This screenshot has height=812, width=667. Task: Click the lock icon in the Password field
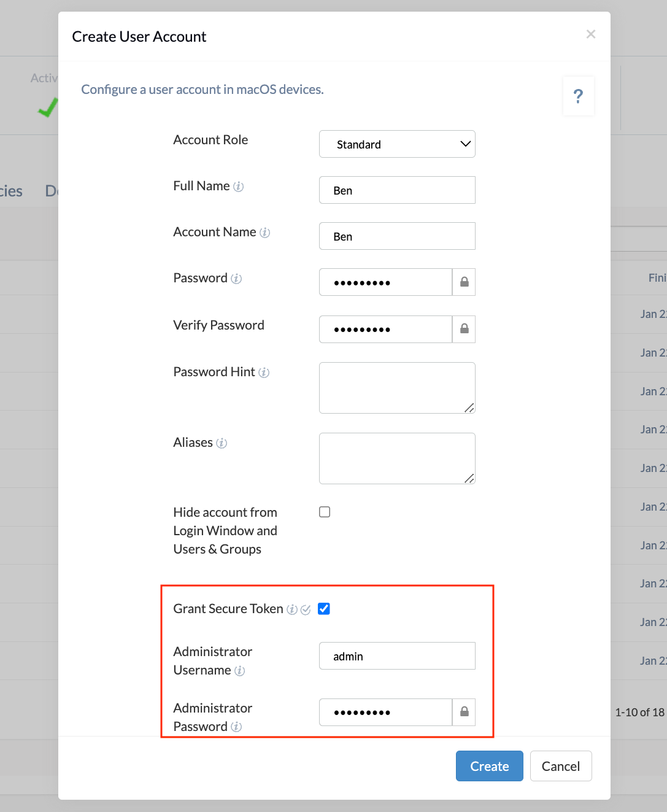464,282
